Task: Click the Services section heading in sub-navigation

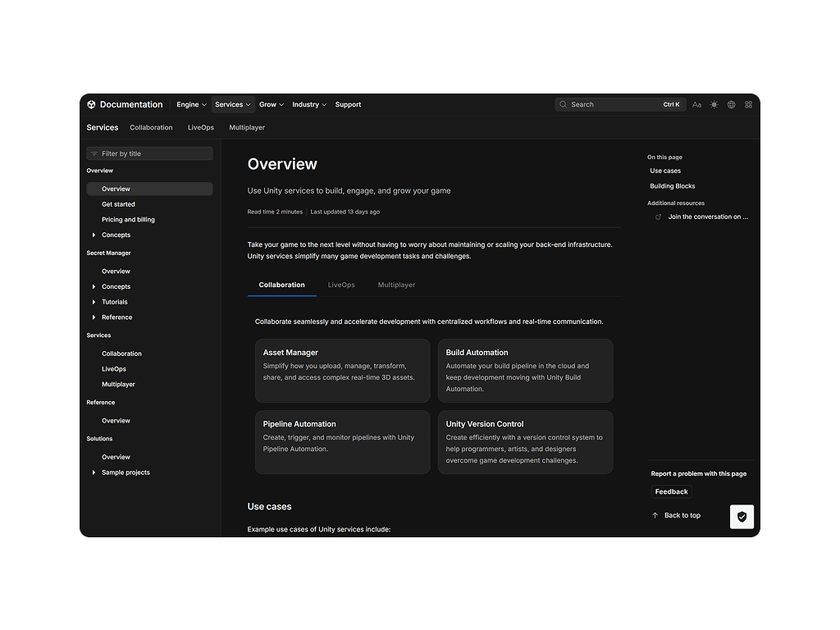Action: [x=103, y=127]
